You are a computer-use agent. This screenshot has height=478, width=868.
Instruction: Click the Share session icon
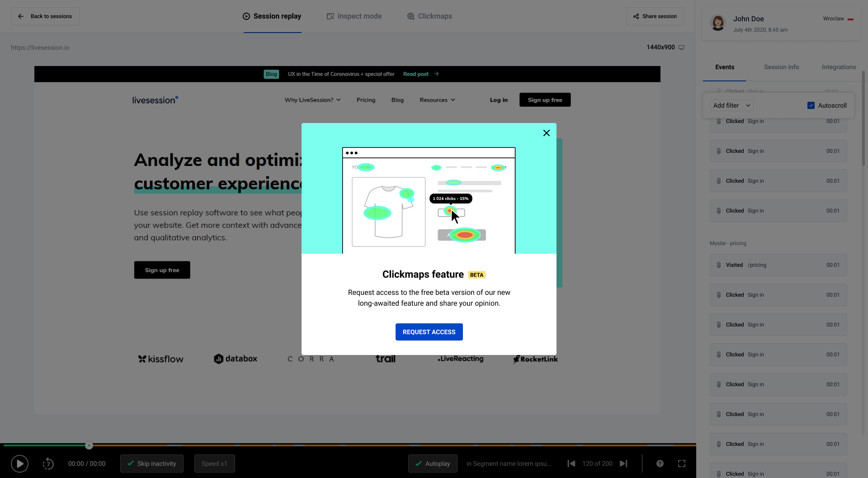(x=637, y=16)
